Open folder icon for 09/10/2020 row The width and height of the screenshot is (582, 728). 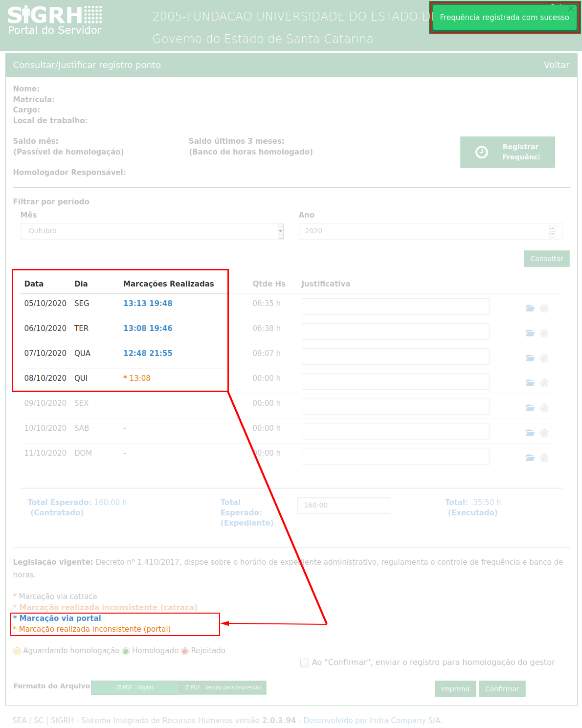tap(530, 408)
